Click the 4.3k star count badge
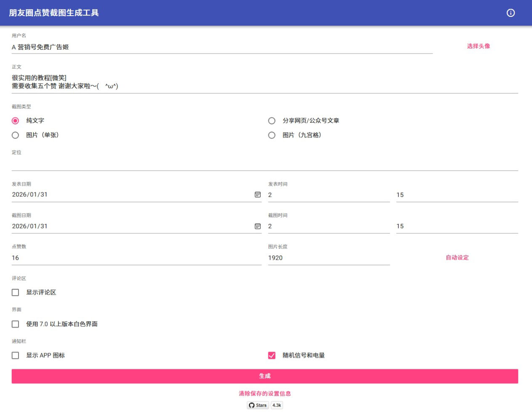 coord(276,405)
